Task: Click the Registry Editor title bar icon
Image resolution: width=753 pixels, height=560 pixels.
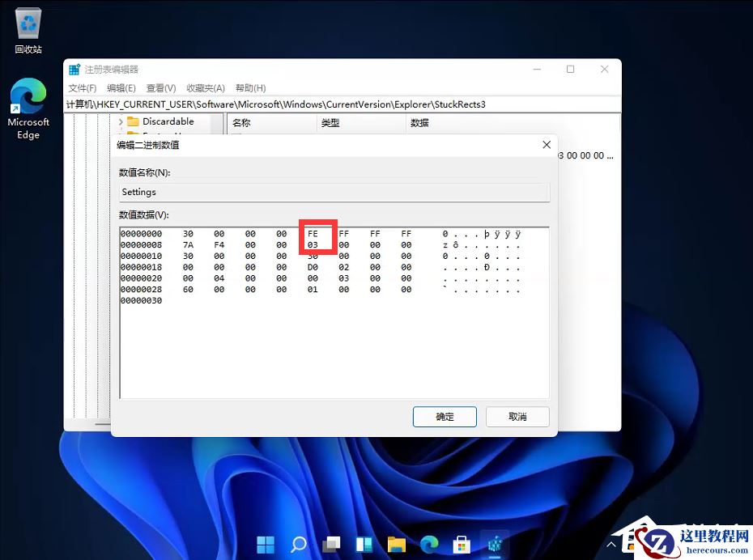Action: (74, 69)
